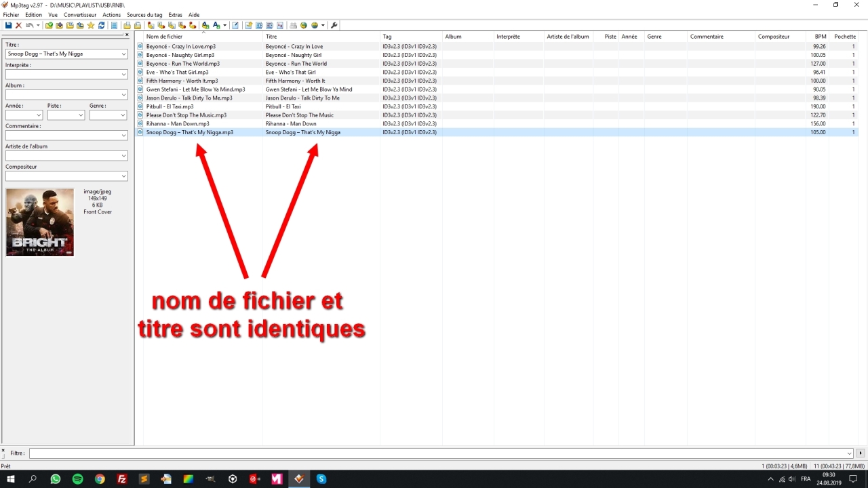The width and height of the screenshot is (868, 488).
Task: Open FileZilla from the taskbar
Action: tap(122, 479)
